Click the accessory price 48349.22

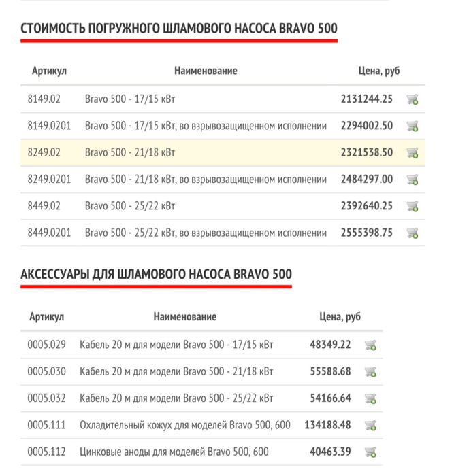click(x=330, y=345)
